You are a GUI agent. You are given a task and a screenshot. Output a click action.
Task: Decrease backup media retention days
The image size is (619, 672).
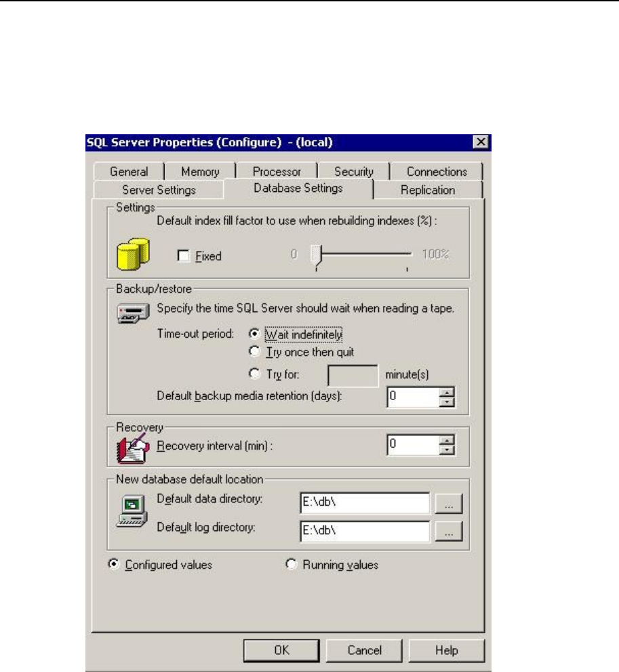tap(447, 402)
